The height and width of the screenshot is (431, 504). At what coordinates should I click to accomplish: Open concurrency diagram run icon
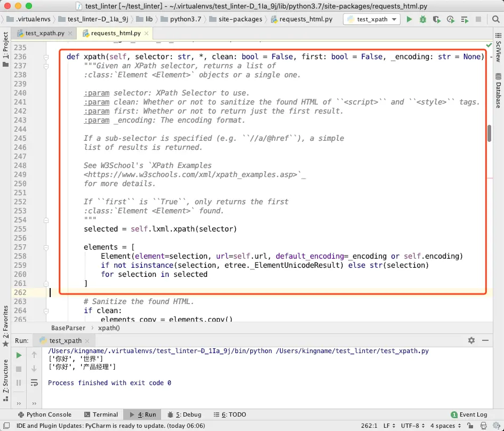coord(465,19)
